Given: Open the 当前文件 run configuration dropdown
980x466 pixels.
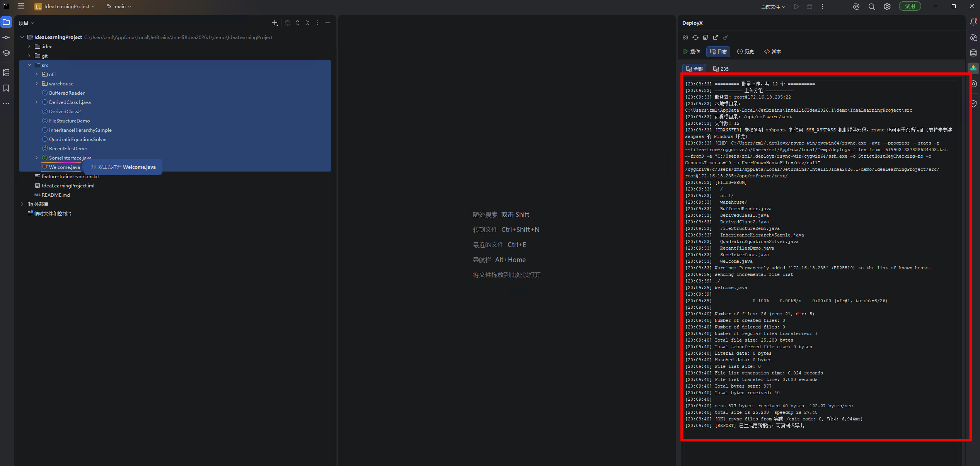Looking at the screenshot, I should click(x=773, y=7).
